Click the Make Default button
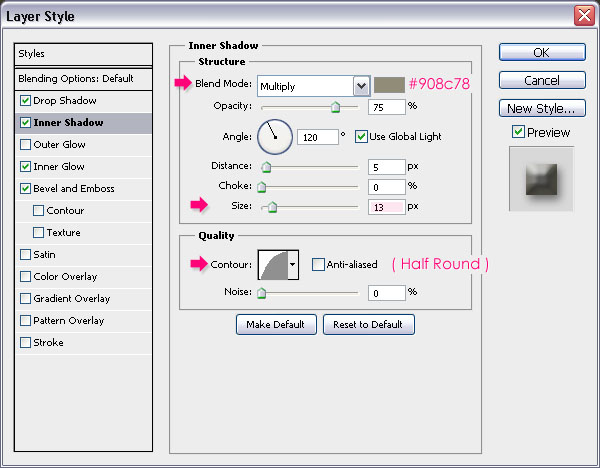 click(x=277, y=324)
